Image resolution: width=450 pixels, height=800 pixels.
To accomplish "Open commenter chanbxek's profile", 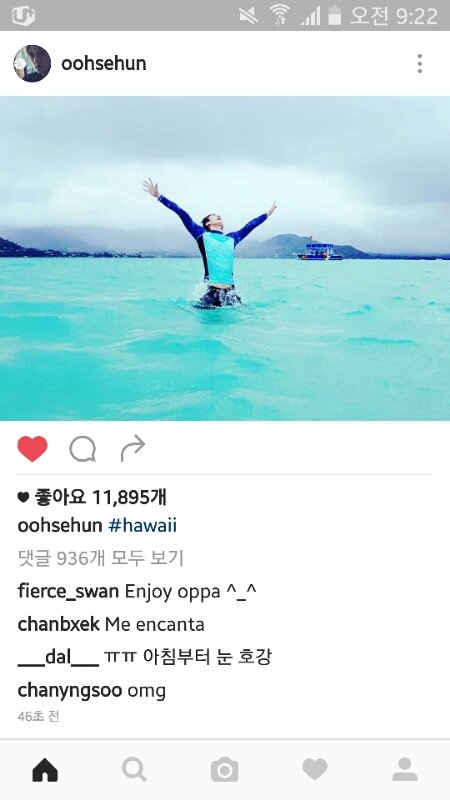I will pos(58,624).
